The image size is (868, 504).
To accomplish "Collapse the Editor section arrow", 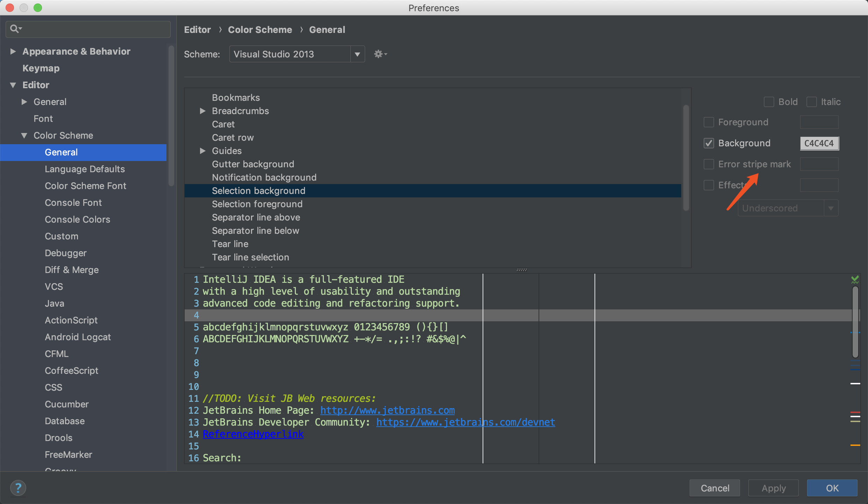I will click(x=13, y=85).
